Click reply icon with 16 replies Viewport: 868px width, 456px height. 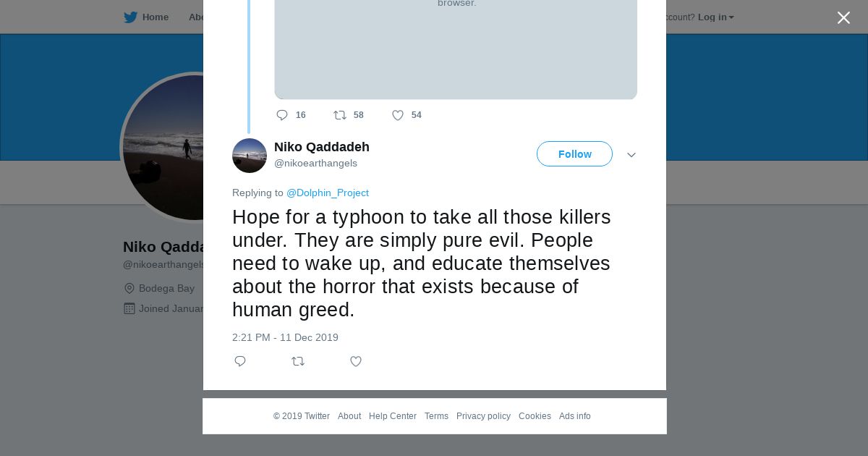click(x=282, y=115)
